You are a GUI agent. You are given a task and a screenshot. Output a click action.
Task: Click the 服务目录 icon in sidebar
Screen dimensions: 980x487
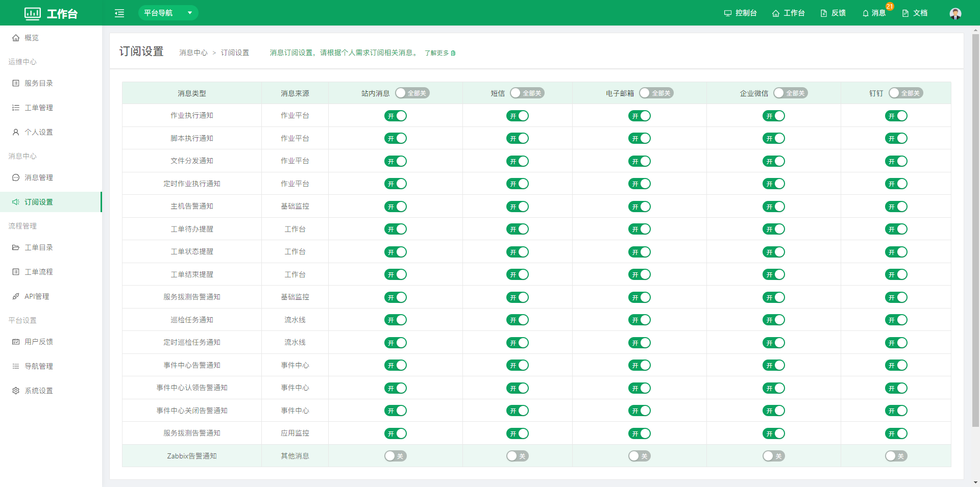[x=16, y=83]
